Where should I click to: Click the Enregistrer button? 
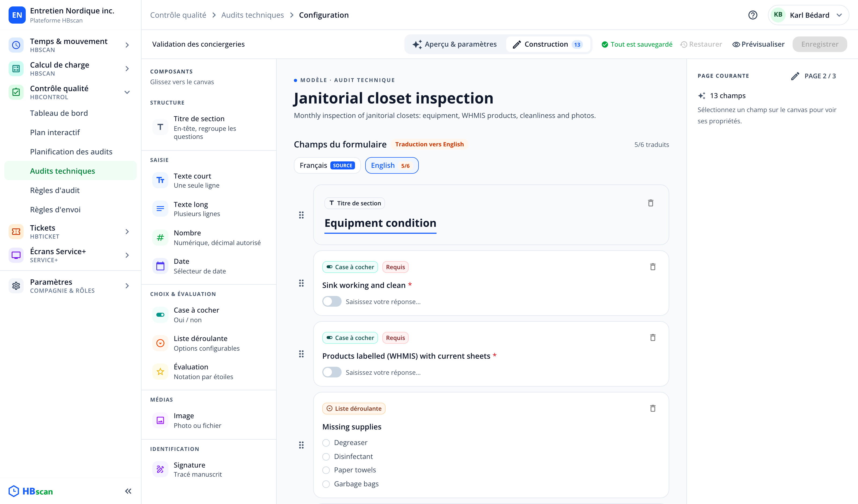coord(820,44)
